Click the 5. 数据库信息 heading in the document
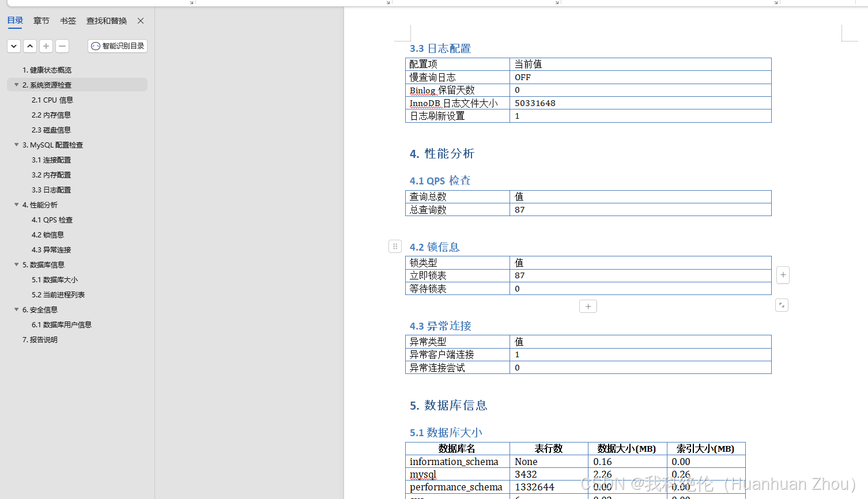 [x=448, y=406]
